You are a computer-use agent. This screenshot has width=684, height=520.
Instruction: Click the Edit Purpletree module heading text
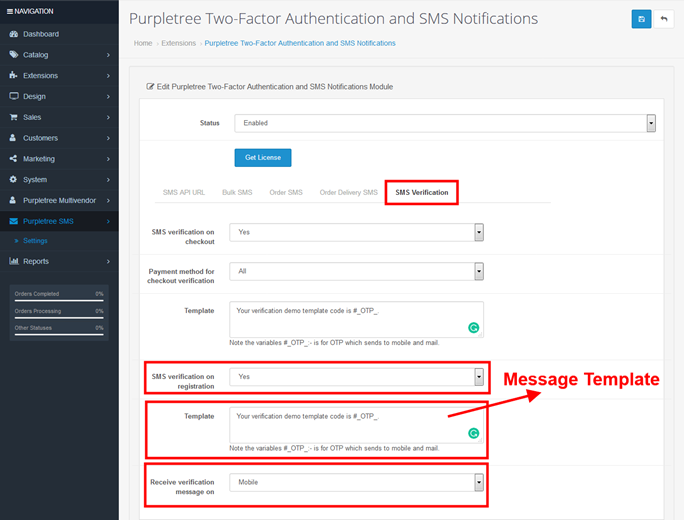pyautogui.click(x=275, y=87)
